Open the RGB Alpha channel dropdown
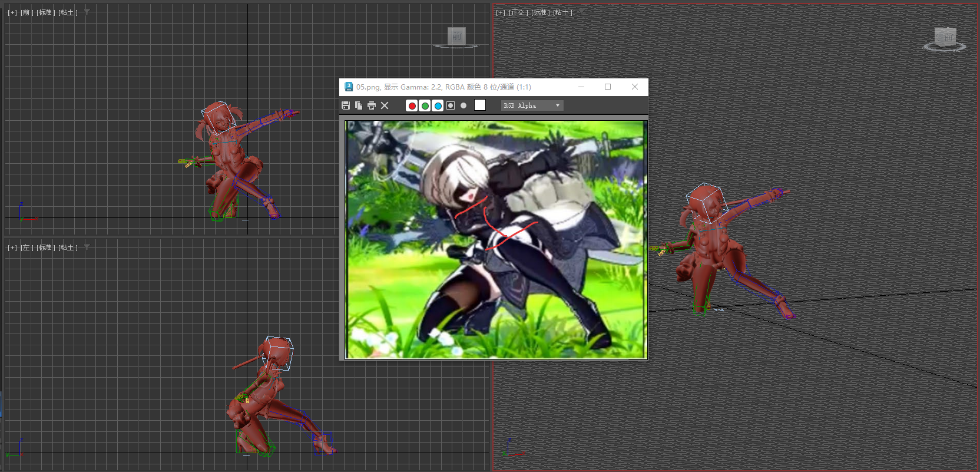The height and width of the screenshot is (472, 980). point(532,105)
